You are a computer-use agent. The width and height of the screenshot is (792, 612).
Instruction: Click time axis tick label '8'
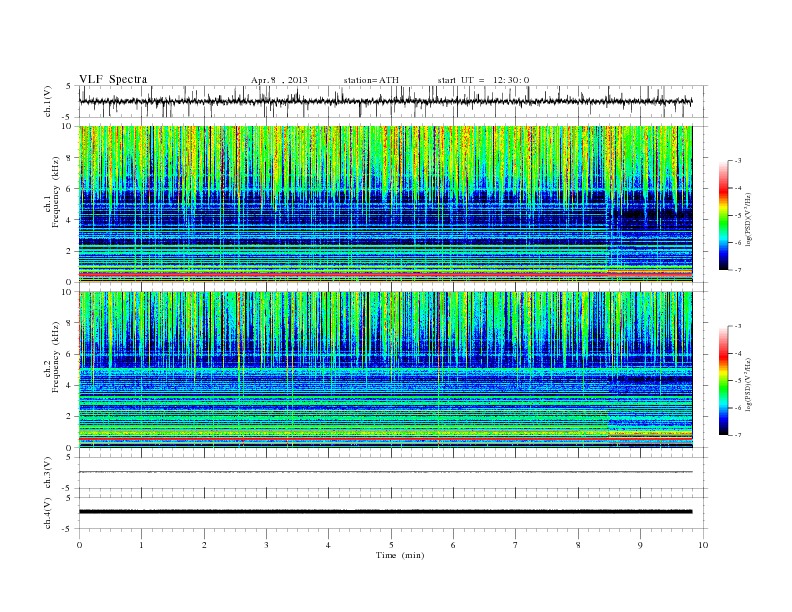click(578, 545)
